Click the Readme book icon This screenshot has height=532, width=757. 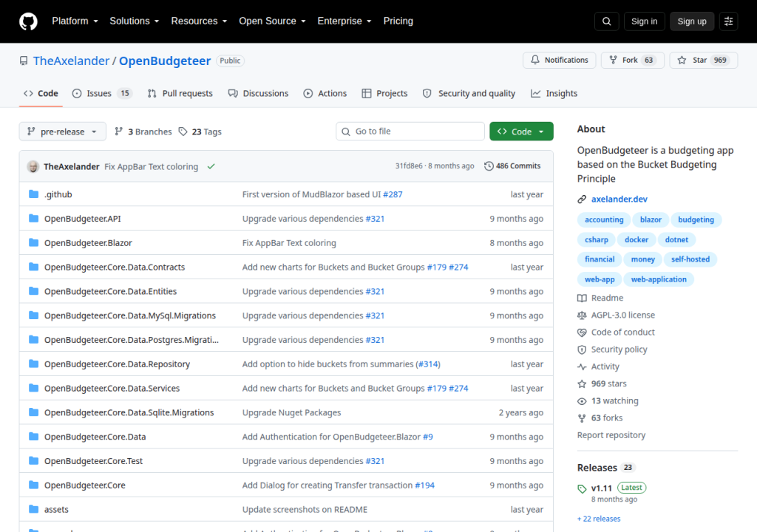click(x=582, y=298)
